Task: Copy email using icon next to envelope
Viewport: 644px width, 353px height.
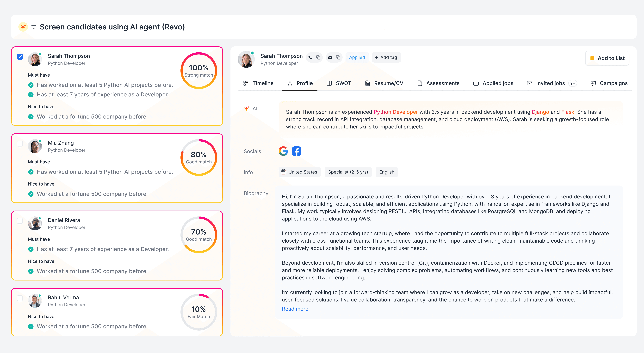Action: (x=338, y=58)
